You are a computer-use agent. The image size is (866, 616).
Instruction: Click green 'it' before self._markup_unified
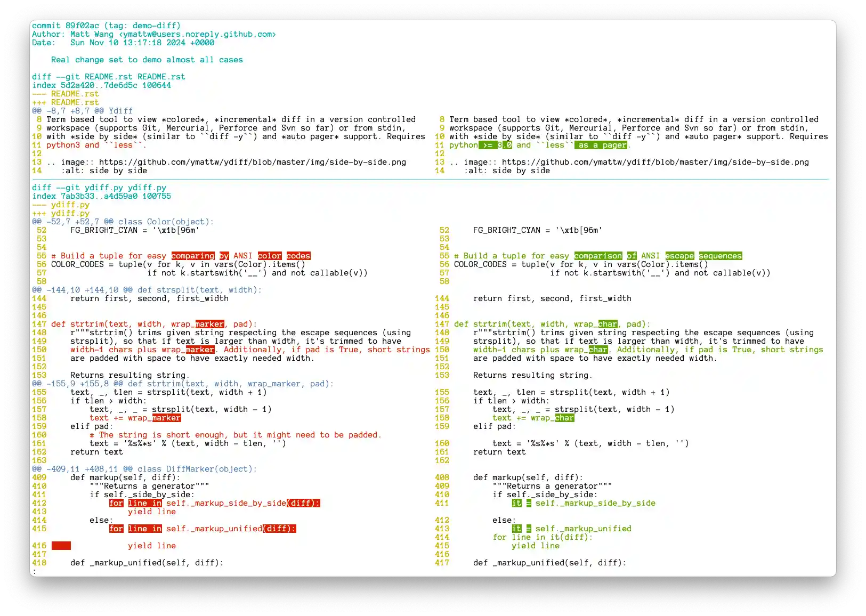click(516, 529)
